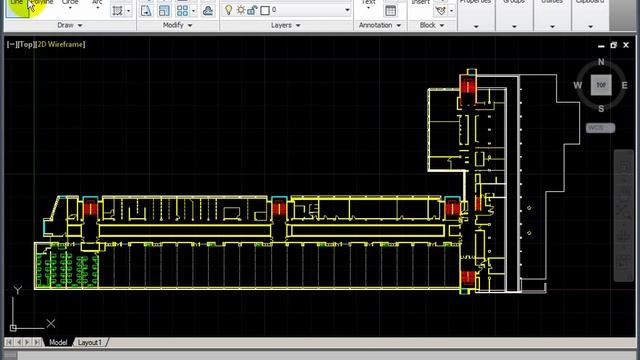Open the Hatch tool dropdown arrow
Screen dimensions: 640x360
pyautogui.click(x=129, y=11)
